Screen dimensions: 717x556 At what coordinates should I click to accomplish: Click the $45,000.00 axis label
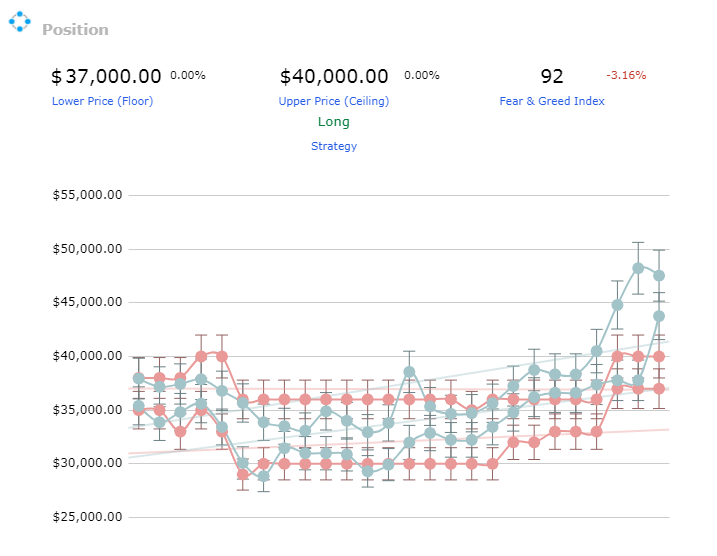(x=87, y=302)
